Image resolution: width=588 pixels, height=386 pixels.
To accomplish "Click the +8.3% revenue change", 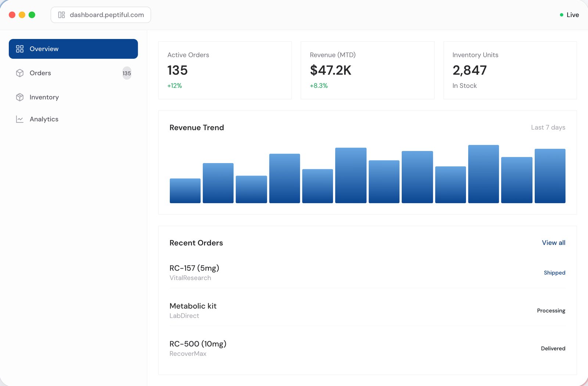I will point(319,86).
